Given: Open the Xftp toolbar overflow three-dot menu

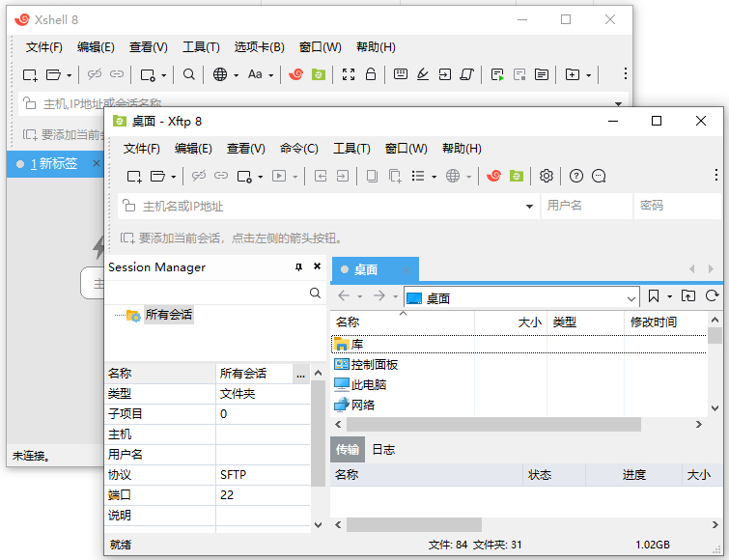Looking at the screenshot, I should [x=716, y=175].
